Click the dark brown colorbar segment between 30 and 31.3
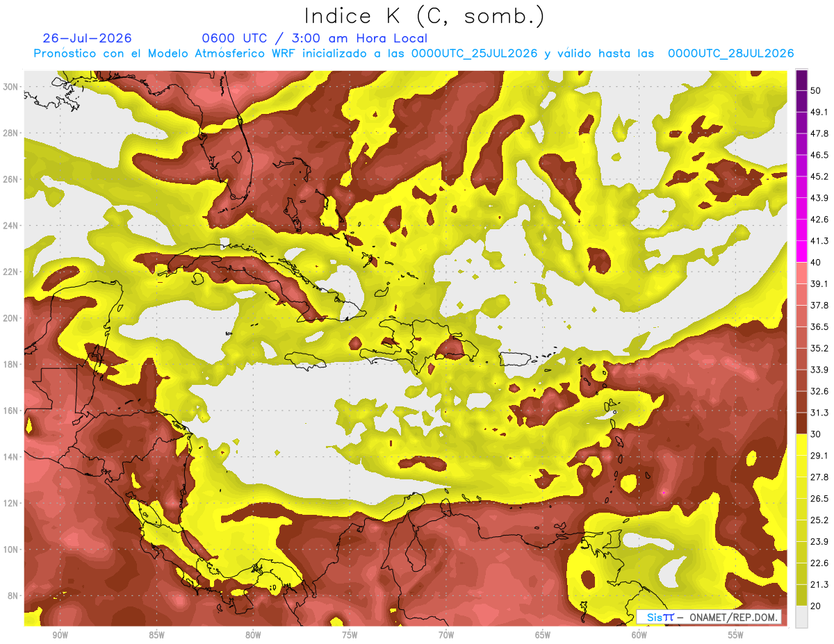The width and height of the screenshot is (834, 644). tap(801, 423)
